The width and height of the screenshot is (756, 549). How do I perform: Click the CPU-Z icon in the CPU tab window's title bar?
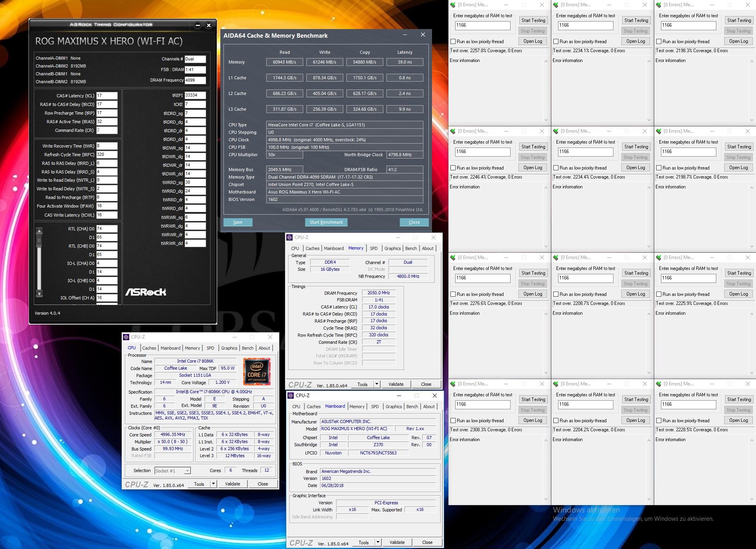coord(126,337)
